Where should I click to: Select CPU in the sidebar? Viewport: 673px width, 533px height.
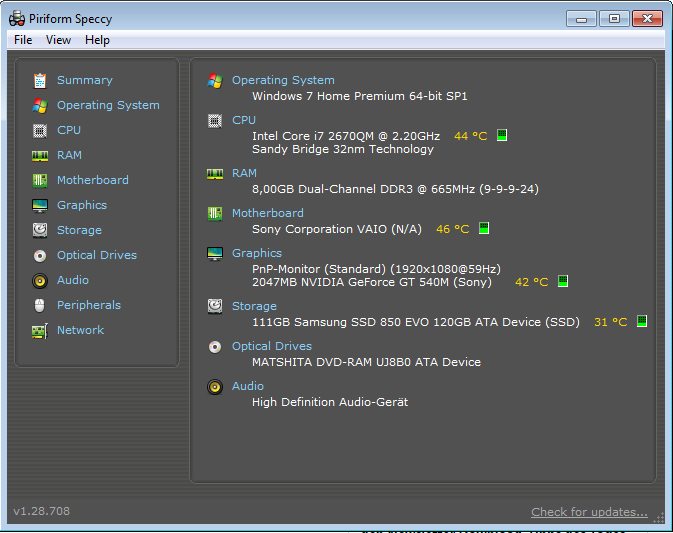point(69,130)
